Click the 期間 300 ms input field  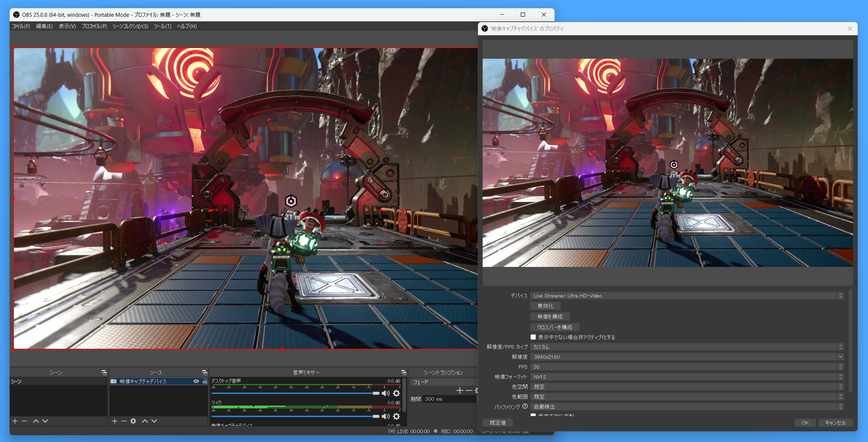(x=449, y=399)
